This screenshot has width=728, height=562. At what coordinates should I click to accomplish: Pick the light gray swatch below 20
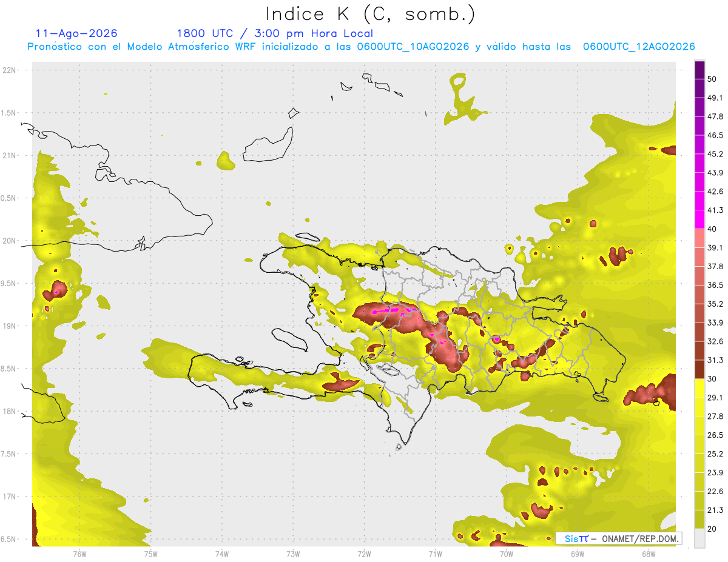point(699,538)
